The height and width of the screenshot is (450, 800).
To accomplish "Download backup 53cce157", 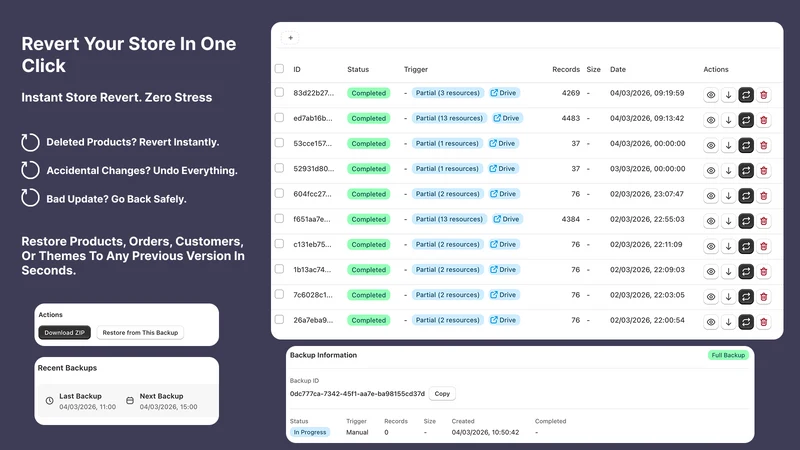I will coord(729,145).
